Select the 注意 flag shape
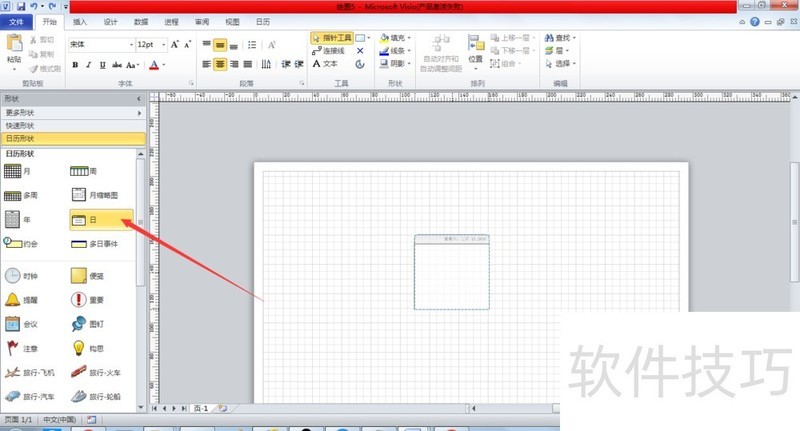Screen dimensions: 800x431 click(x=20, y=348)
